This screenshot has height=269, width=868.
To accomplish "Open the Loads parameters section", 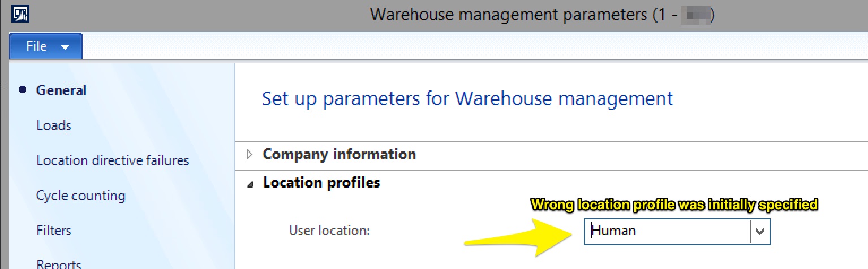I will point(54,125).
